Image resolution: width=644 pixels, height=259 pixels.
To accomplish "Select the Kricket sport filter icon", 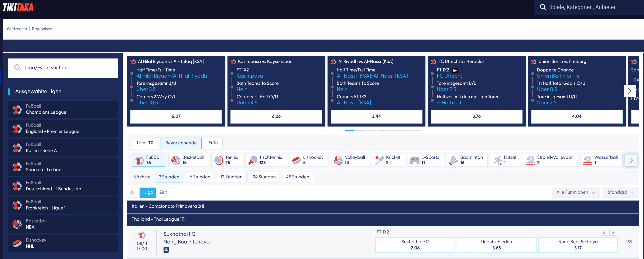I will point(379,160).
